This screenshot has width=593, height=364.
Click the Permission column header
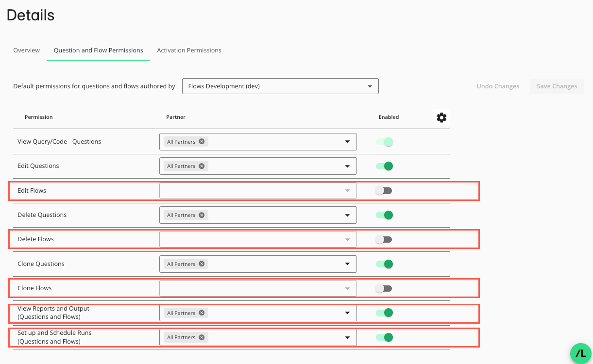click(38, 117)
